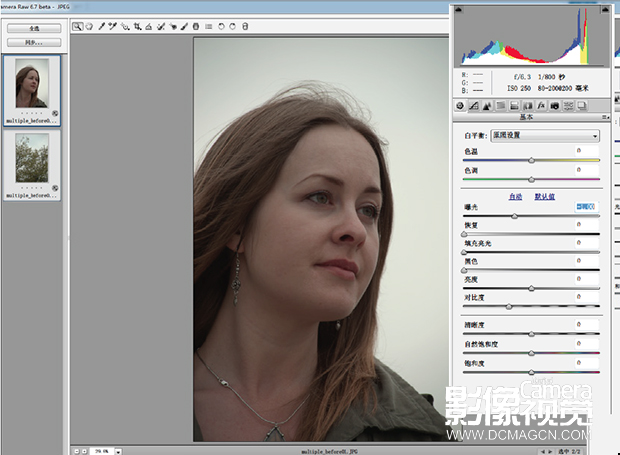Click the Auto (自动) link
Viewport: 620px width, 455px height.
click(x=515, y=196)
